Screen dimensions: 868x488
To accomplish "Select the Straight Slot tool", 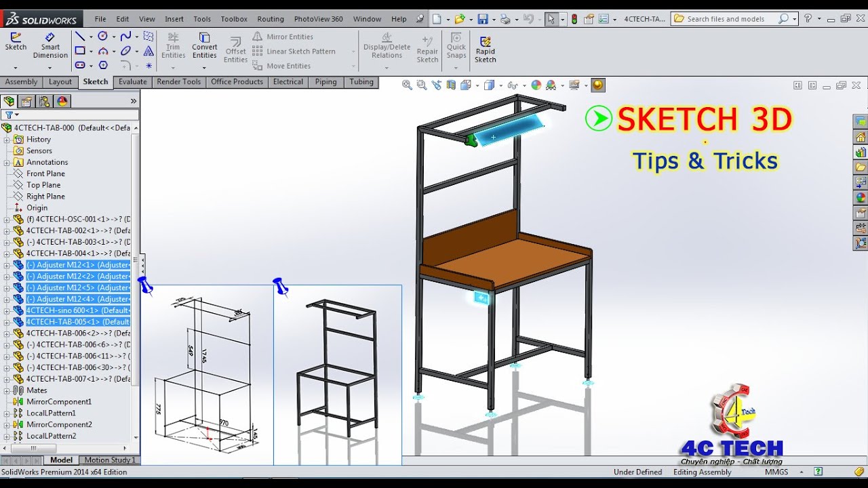I will [80, 65].
